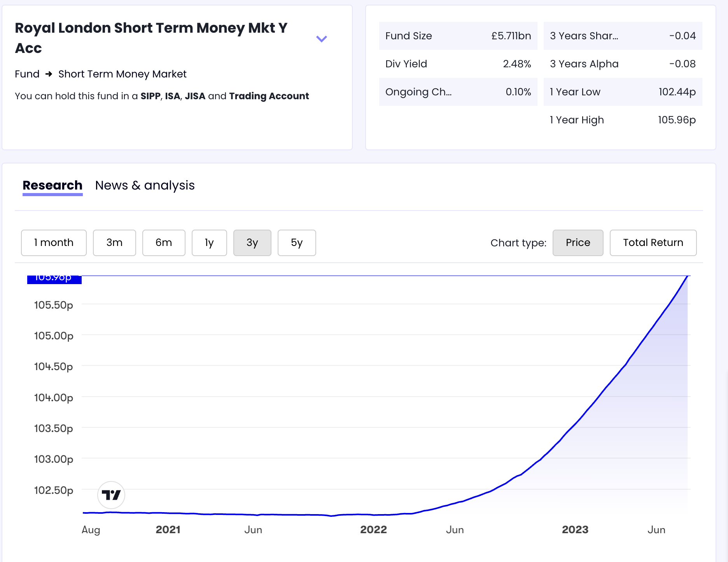Click the 3 Years Sharpe value -0.04
Screen dimensions: 728x562
[x=682, y=36]
